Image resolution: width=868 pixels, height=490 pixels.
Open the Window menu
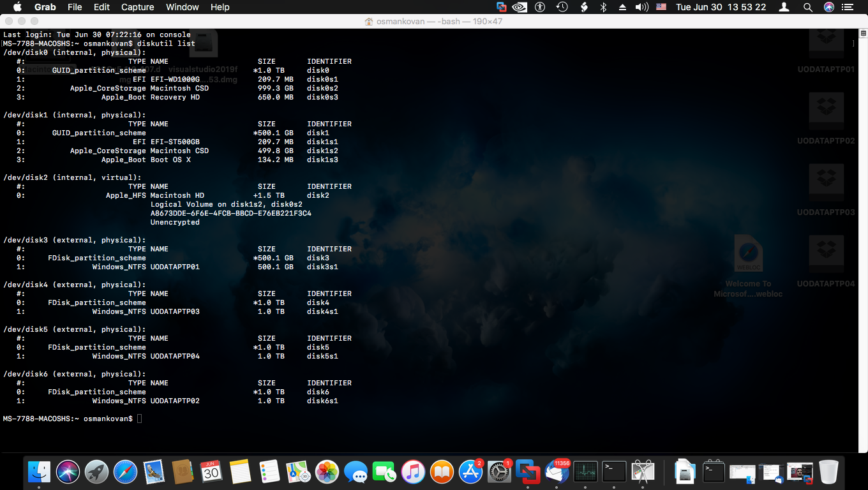coord(182,7)
